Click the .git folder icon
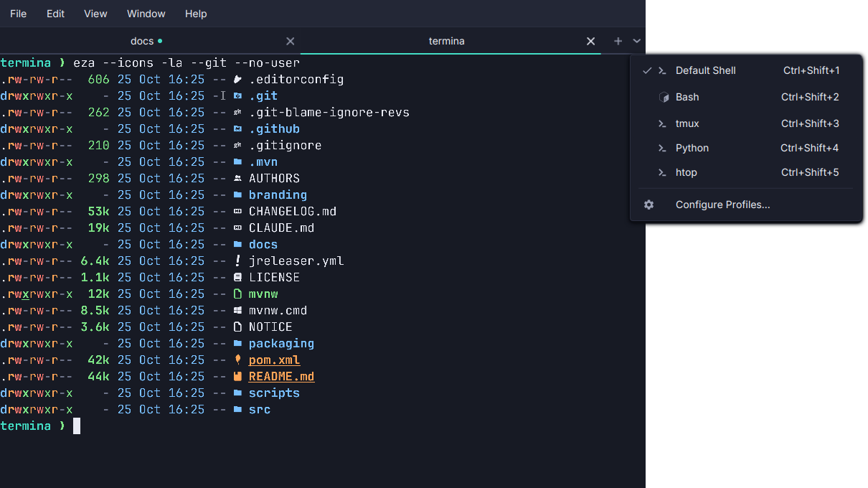868x488 pixels. tap(238, 95)
